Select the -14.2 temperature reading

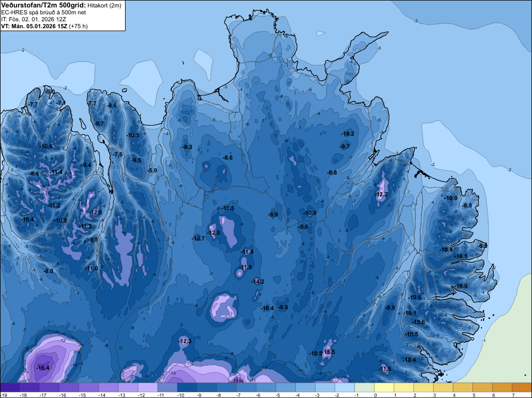point(257,281)
